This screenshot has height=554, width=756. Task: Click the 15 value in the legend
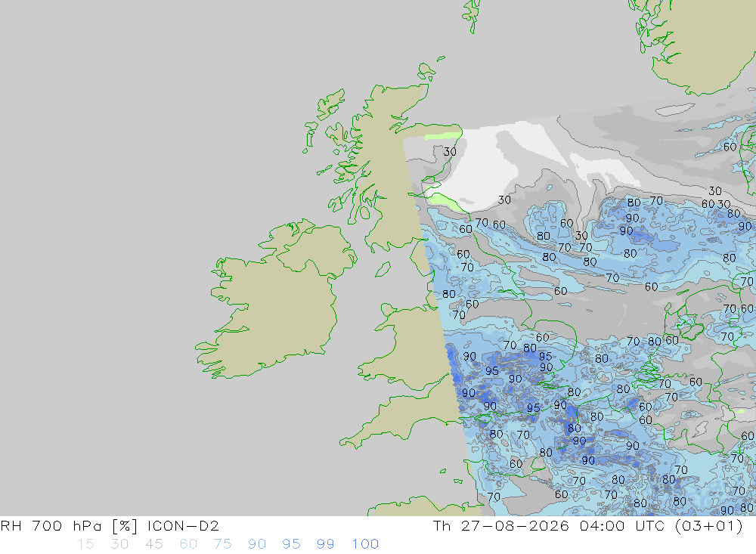pos(85,544)
